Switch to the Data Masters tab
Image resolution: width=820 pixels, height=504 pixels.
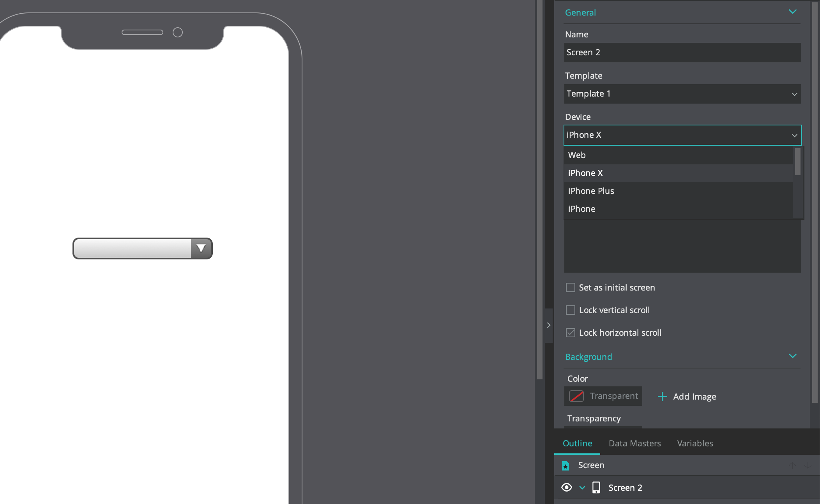pyautogui.click(x=634, y=443)
